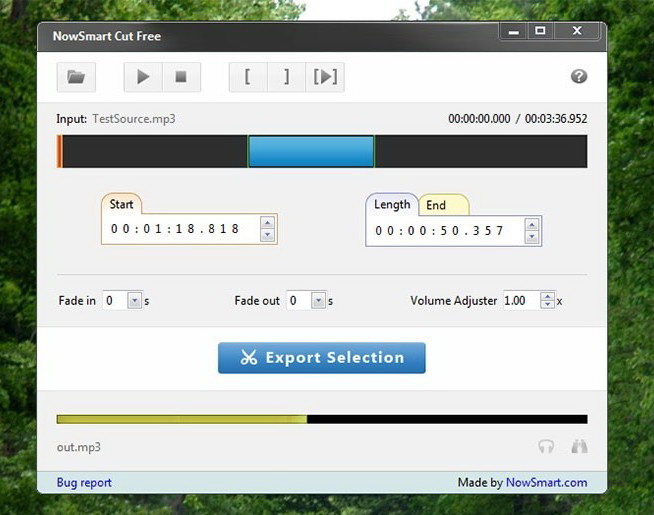This screenshot has width=654, height=515.
Task: Switch to the End tab
Action: pos(444,205)
